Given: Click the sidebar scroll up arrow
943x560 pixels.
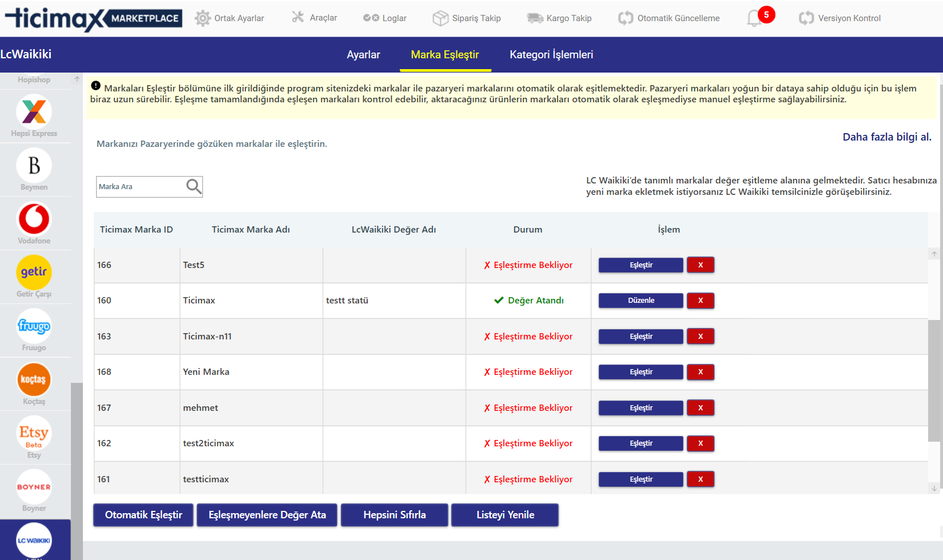Looking at the screenshot, I should tap(77, 79).
